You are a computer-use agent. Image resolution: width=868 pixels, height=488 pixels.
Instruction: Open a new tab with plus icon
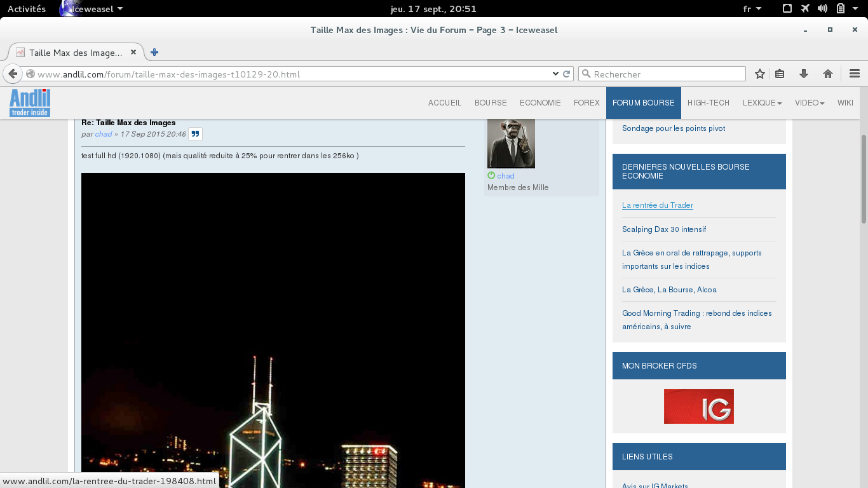pos(154,52)
